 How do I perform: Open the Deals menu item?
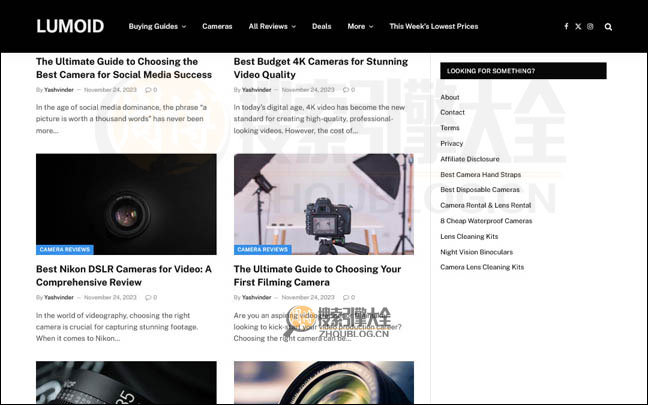322,26
